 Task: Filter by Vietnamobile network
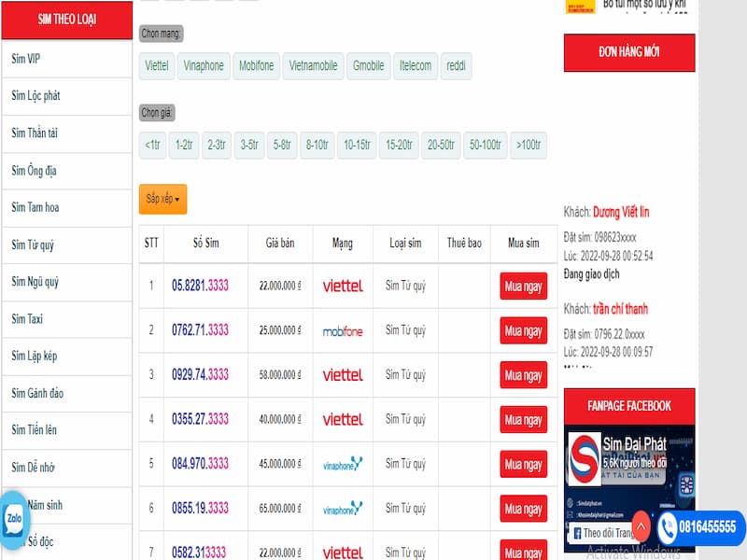[313, 65]
